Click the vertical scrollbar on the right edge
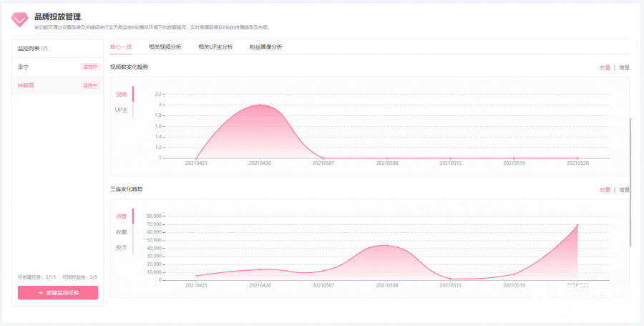 click(x=630, y=179)
